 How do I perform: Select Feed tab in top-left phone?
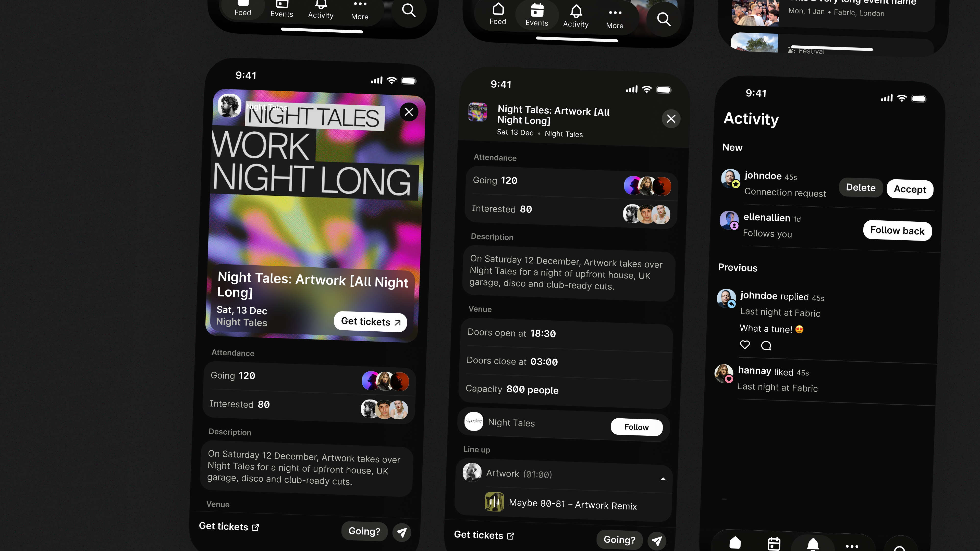(x=243, y=8)
